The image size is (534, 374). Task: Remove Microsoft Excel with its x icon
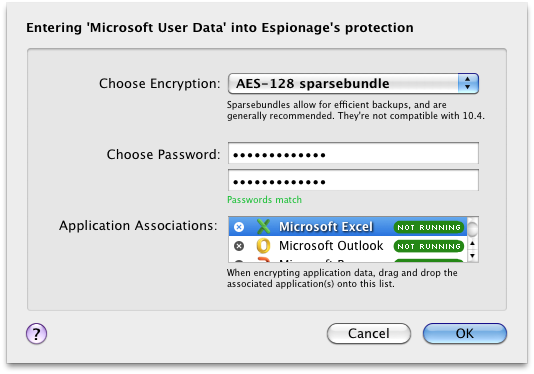(239, 227)
